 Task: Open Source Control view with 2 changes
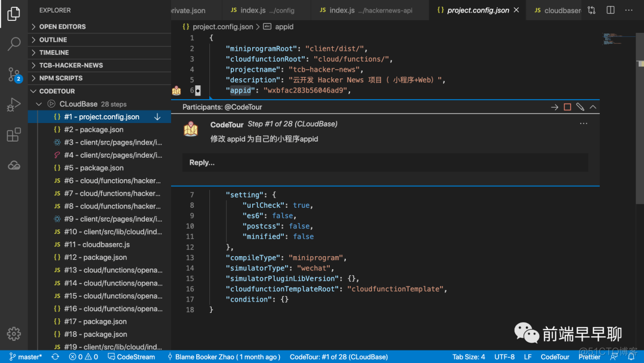coord(14,75)
